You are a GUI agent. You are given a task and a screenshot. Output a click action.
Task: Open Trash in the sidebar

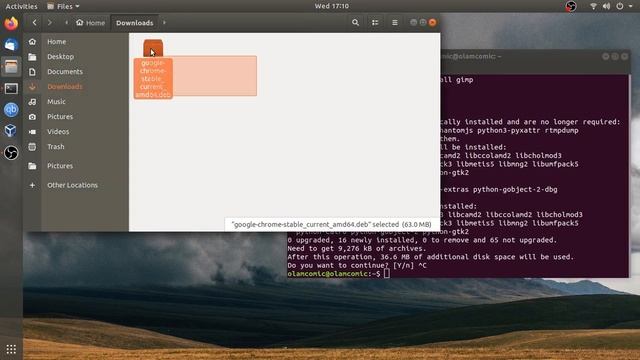coord(56,147)
